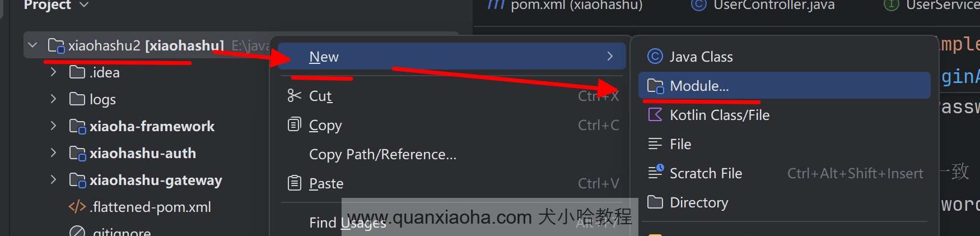Expand the logs folder node
Image resolution: width=980 pixels, height=236 pixels.
click(53, 99)
